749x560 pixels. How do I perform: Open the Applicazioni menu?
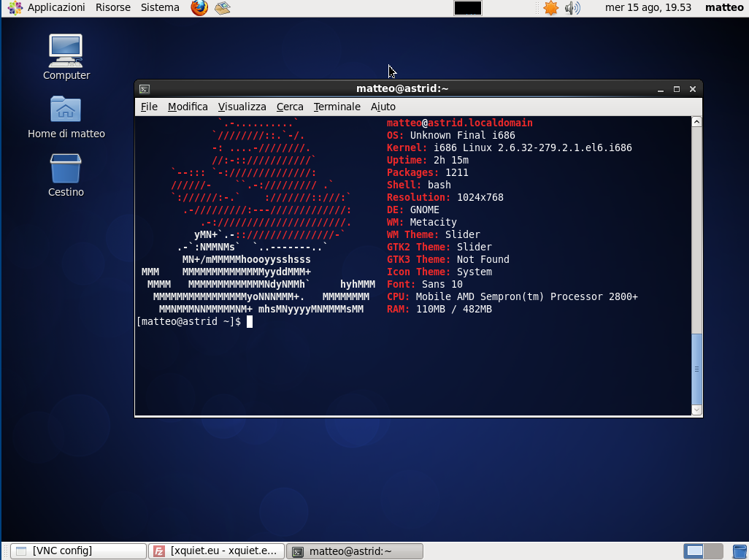click(x=48, y=8)
